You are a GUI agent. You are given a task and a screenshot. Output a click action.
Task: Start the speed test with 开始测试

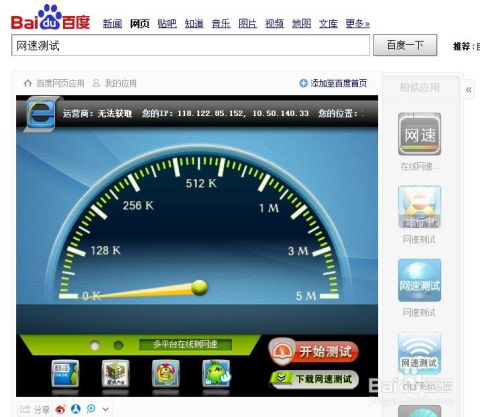313,352
